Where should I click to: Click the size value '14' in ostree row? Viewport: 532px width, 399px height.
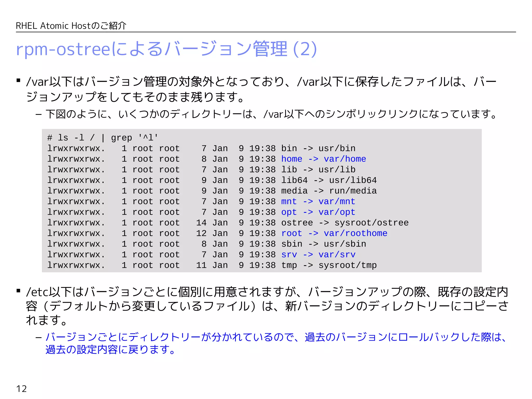[x=201, y=223]
